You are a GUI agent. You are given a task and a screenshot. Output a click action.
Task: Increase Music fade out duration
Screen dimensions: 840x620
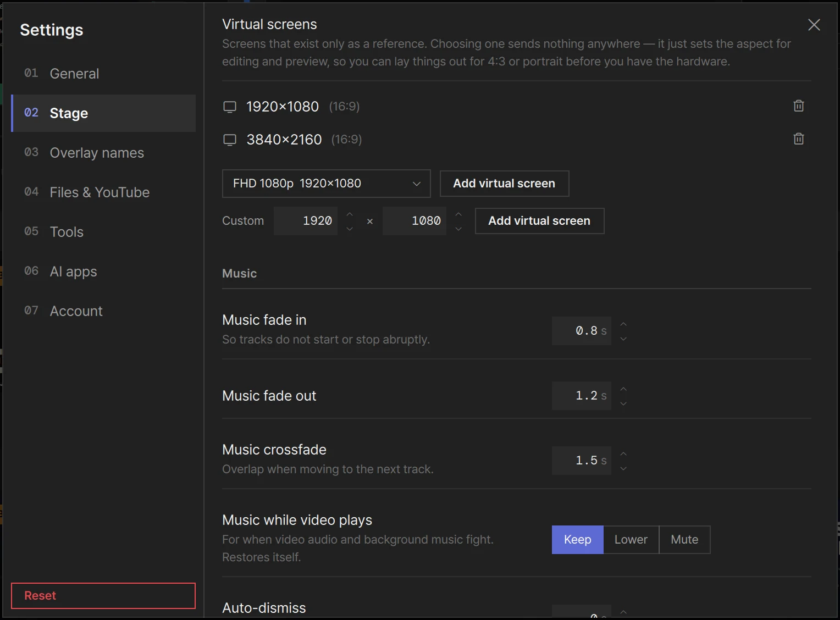pyautogui.click(x=623, y=389)
